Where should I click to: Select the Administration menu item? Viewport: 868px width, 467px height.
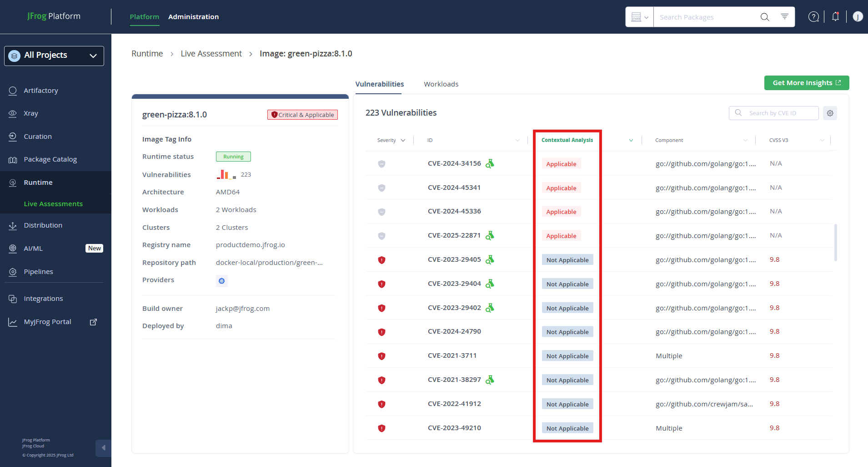193,16
